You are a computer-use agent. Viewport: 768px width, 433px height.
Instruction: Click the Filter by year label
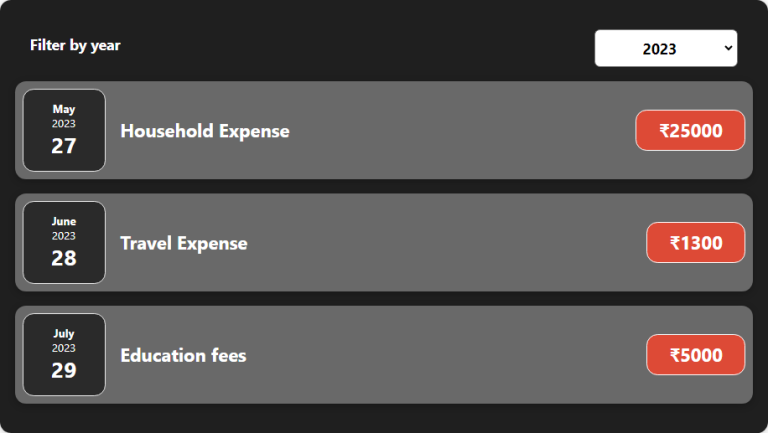point(75,46)
